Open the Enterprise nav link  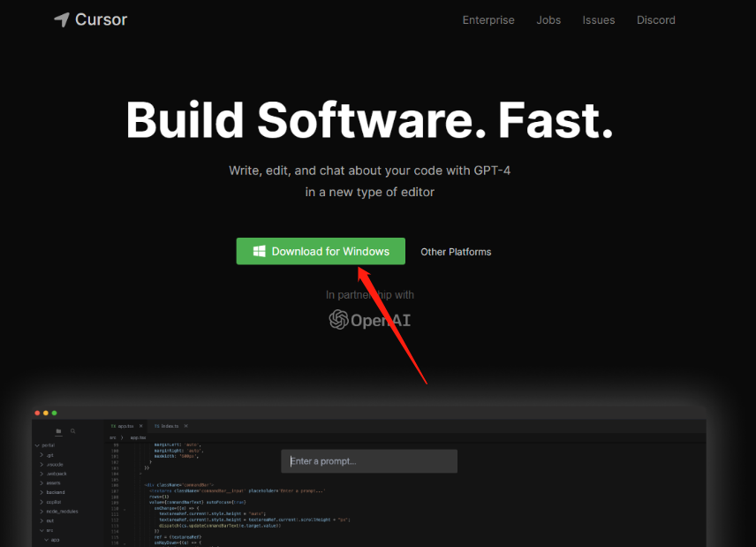(x=488, y=20)
